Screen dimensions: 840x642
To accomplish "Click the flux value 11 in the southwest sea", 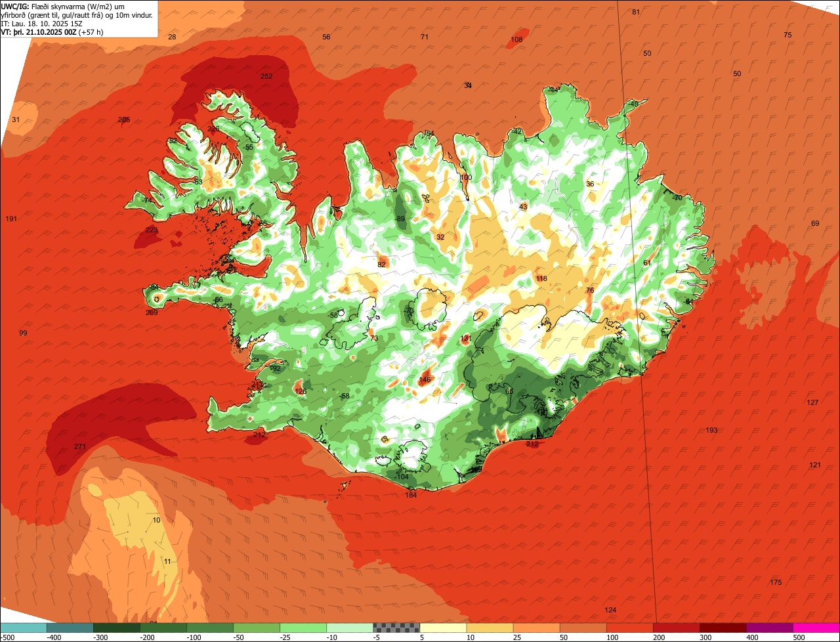I will point(167,561).
